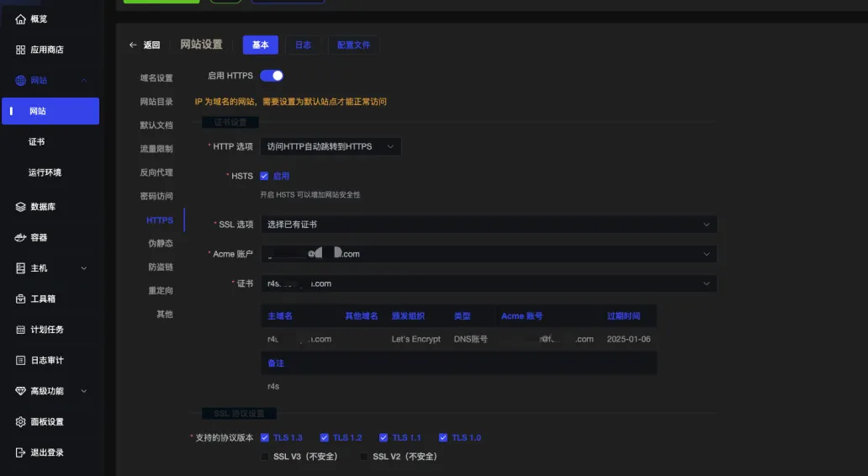This screenshot has width=868, height=476.
Task: Switch to the 日志 tab
Action: pos(303,45)
